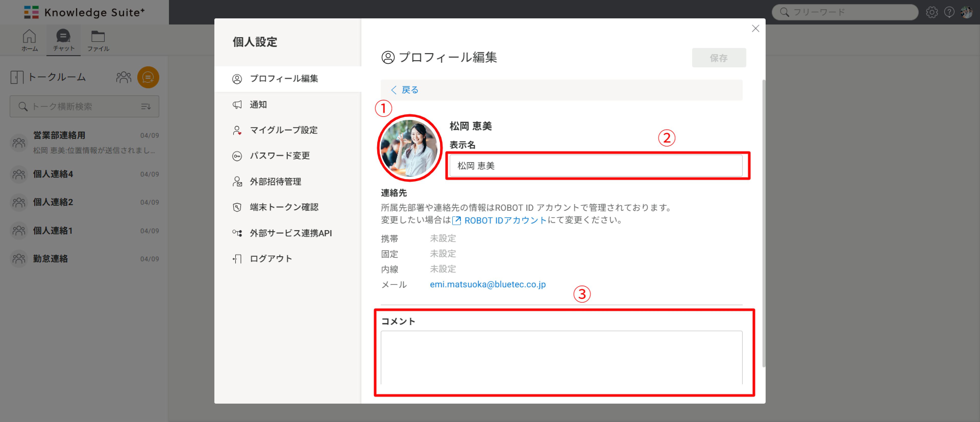Click the orange new talk room icon
Image resolution: width=980 pixels, height=422 pixels.
tap(148, 78)
